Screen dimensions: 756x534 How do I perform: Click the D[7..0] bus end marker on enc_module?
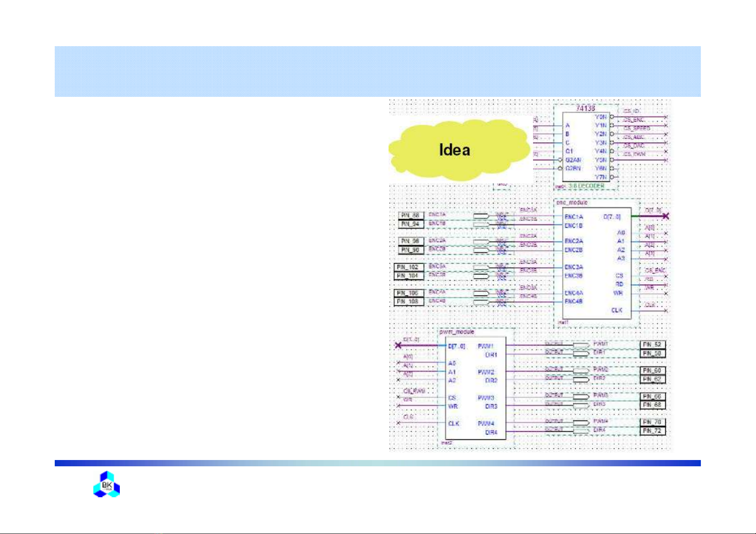tap(665, 216)
